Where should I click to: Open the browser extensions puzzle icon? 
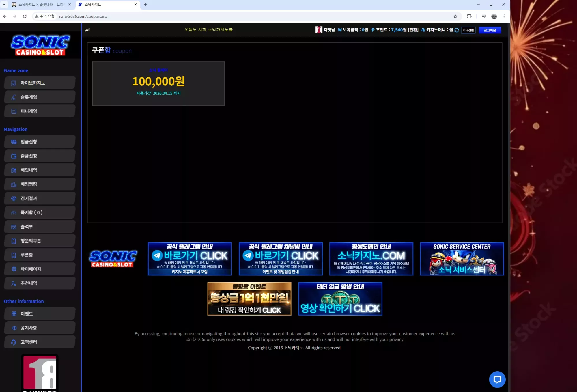469,16
